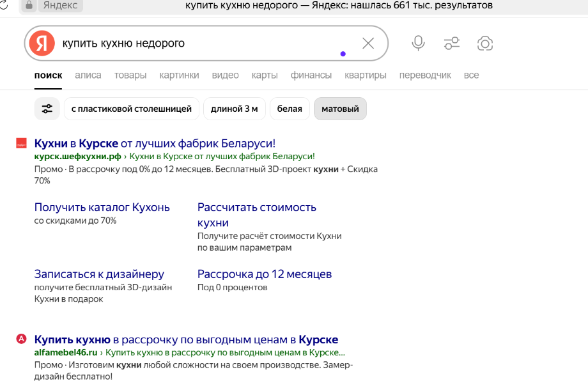Click text со скидками до 70%
588x381 pixels.
click(75, 221)
